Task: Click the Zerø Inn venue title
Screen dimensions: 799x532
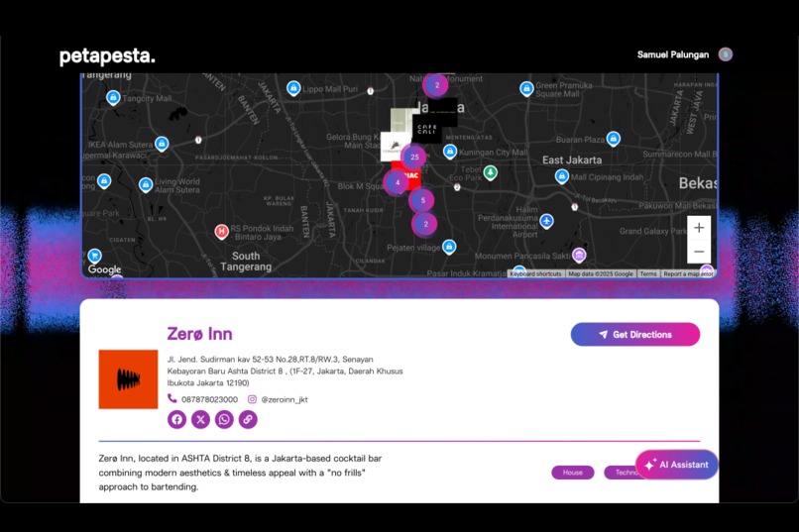Action: tap(200, 334)
